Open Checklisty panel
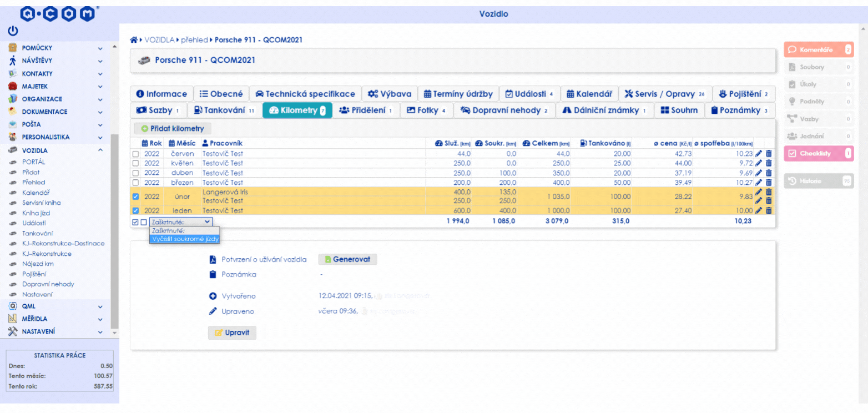Screen dimensions: 868x413 tap(819, 154)
